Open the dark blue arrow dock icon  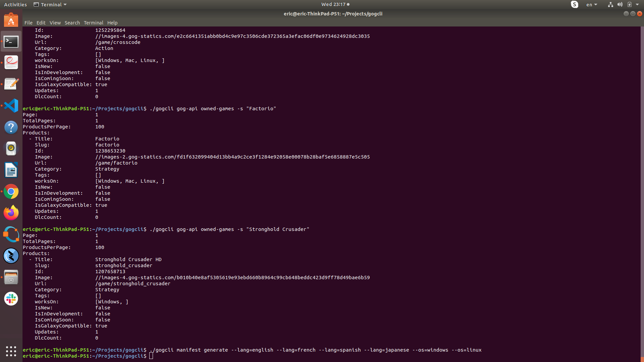point(11,256)
